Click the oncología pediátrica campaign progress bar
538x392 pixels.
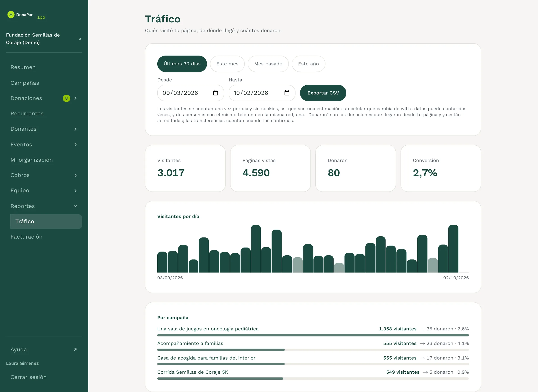[313, 335]
